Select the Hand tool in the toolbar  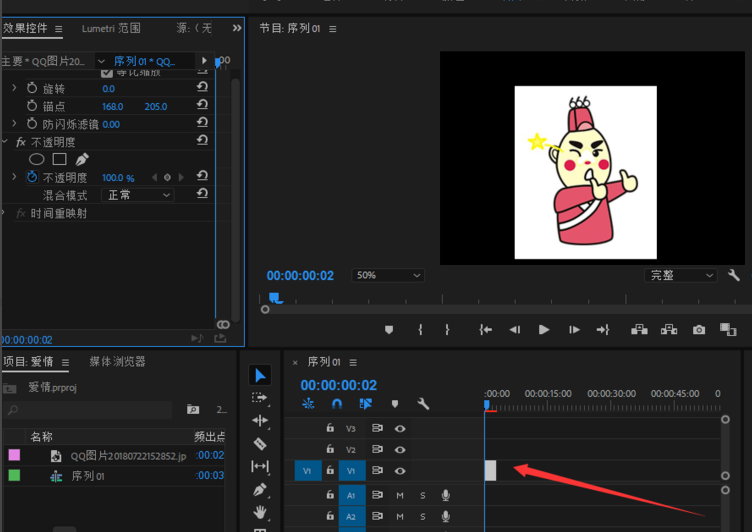(260, 513)
